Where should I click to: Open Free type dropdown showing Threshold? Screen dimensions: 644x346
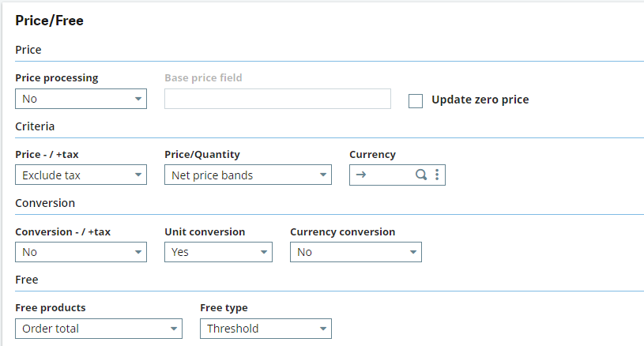[266, 329]
